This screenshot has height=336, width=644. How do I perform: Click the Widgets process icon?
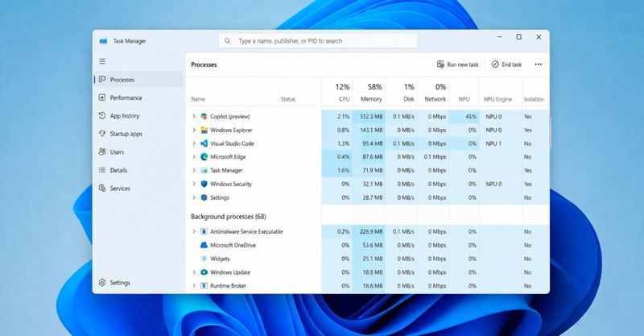point(204,259)
